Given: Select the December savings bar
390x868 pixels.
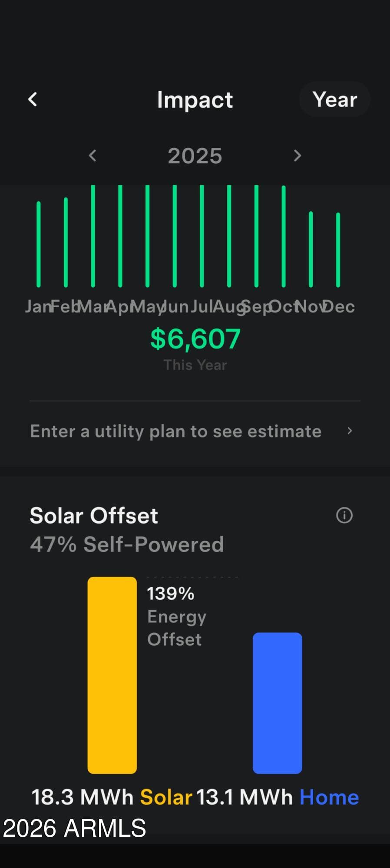Looking at the screenshot, I should [x=338, y=250].
